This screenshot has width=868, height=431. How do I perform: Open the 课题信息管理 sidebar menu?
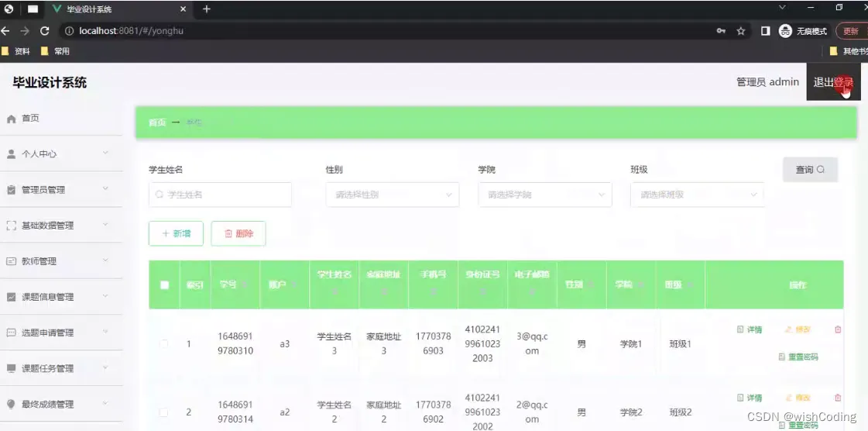tap(61, 297)
